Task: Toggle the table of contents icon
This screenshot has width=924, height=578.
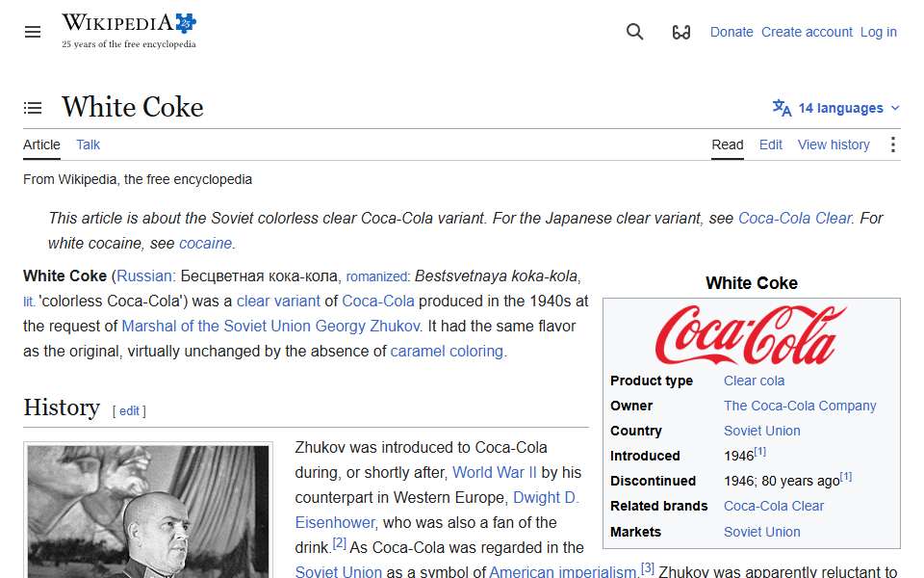Action: tap(33, 108)
